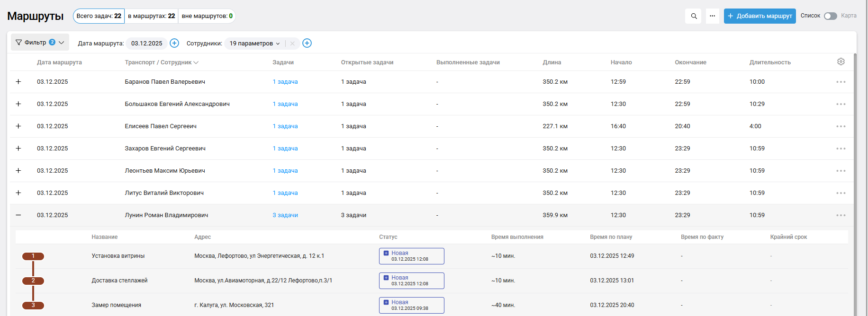Add another route date with plus icon
Viewport: 868px width, 316px height.
tap(174, 43)
